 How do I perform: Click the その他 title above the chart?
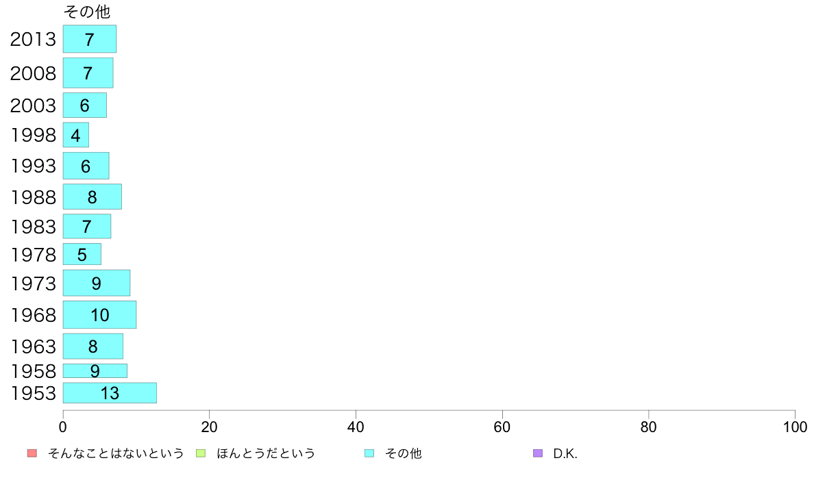click(87, 12)
